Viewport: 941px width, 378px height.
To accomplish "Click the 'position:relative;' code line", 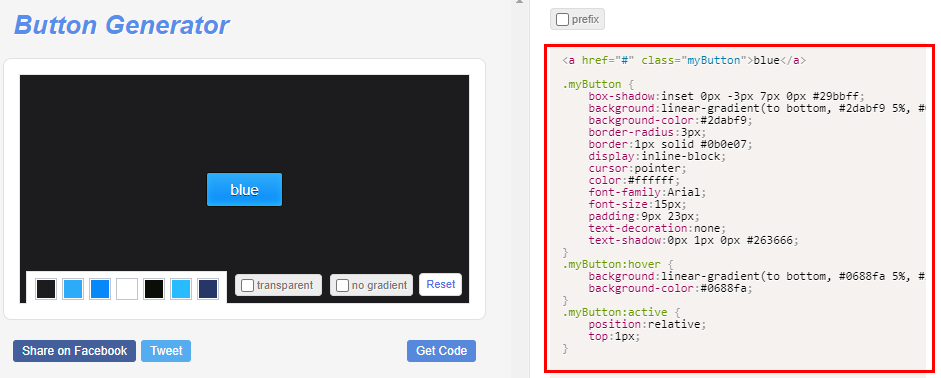I will [x=648, y=325].
